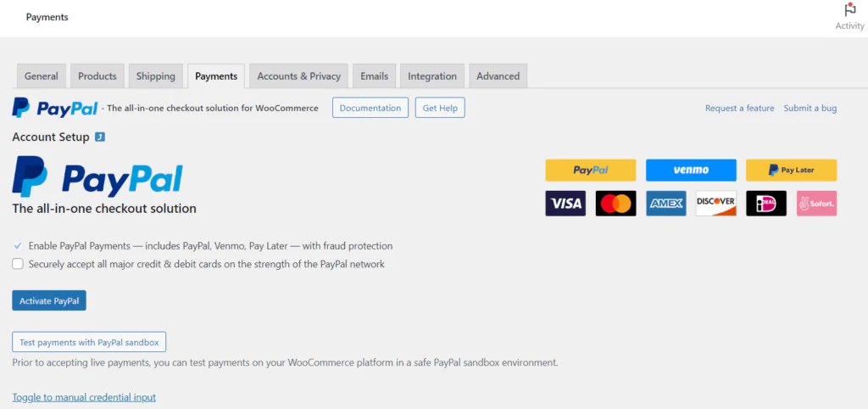The image size is (868, 409).
Task: Click Test payments with PayPal sandbox
Action: (x=89, y=342)
